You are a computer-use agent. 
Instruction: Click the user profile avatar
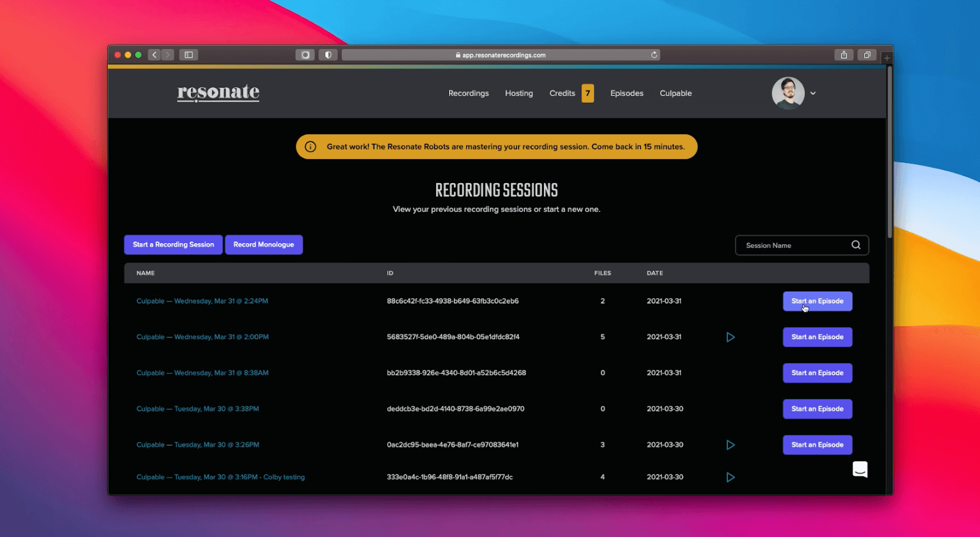[788, 93]
